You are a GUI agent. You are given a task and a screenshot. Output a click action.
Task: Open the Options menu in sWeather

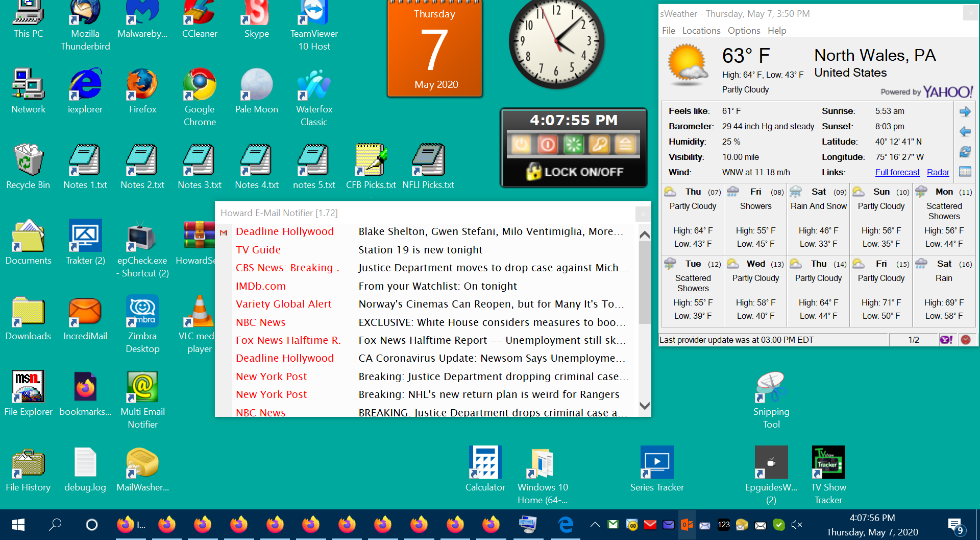click(x=744, y=31)
